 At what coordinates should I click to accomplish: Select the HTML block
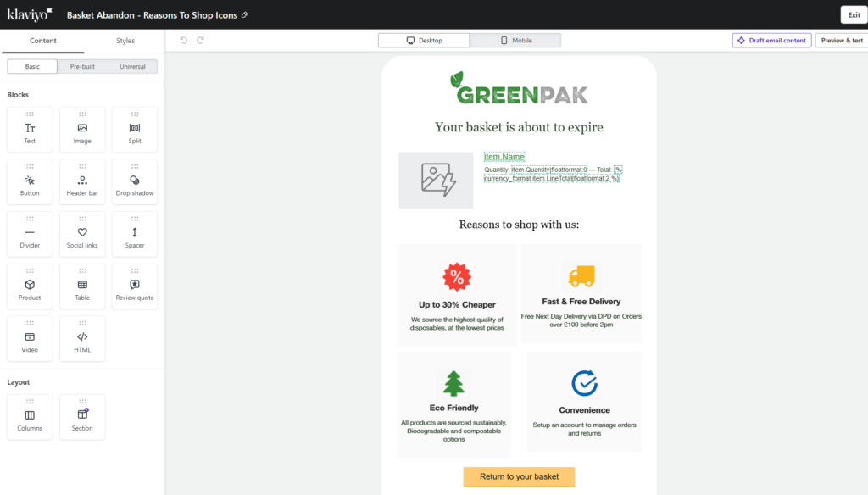coord(82,338)
